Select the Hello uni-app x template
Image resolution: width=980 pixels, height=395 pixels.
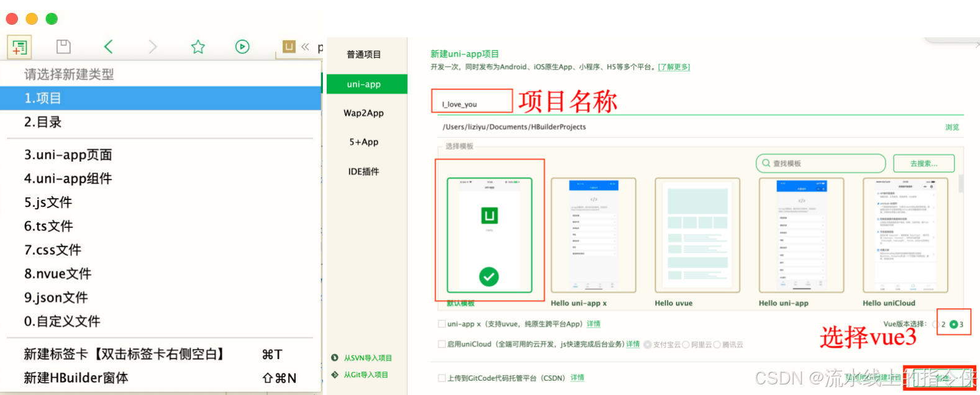coord(593,235)
